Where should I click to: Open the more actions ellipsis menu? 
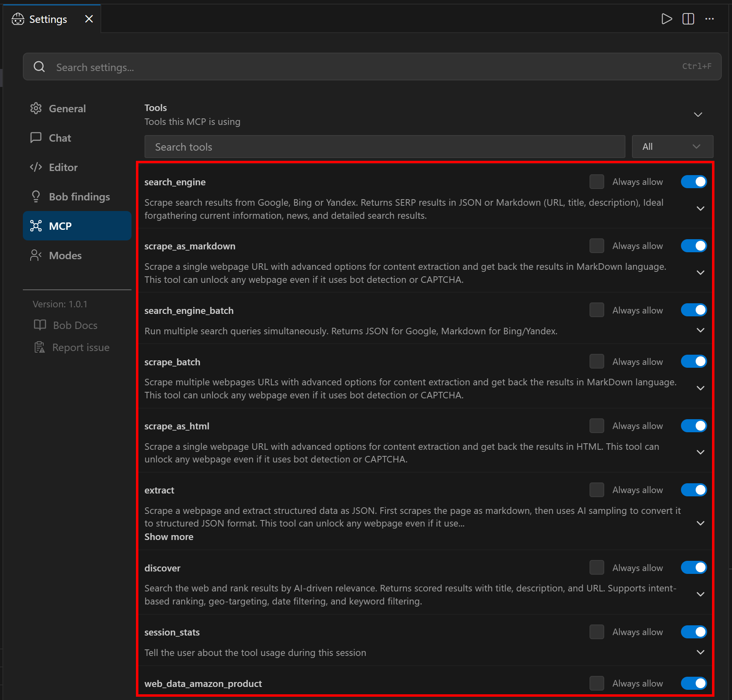point(710,19)
